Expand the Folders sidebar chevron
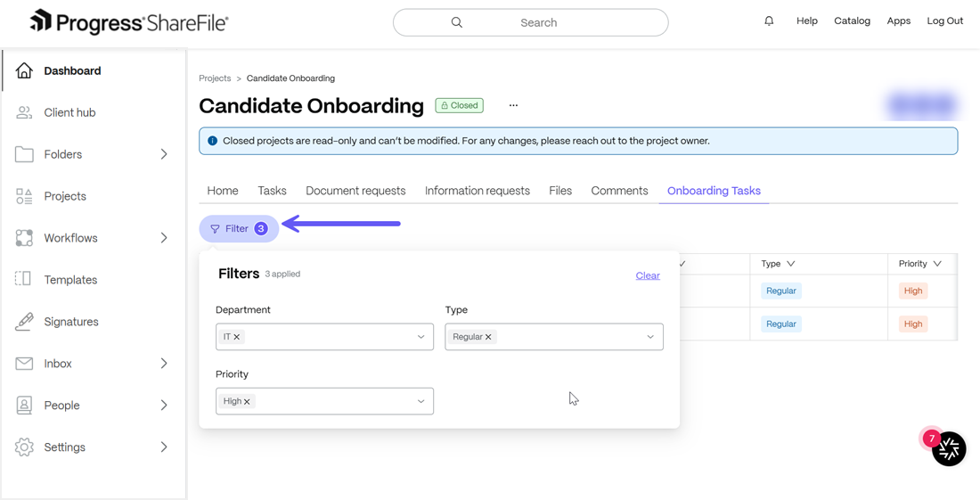 coord(164,154)
